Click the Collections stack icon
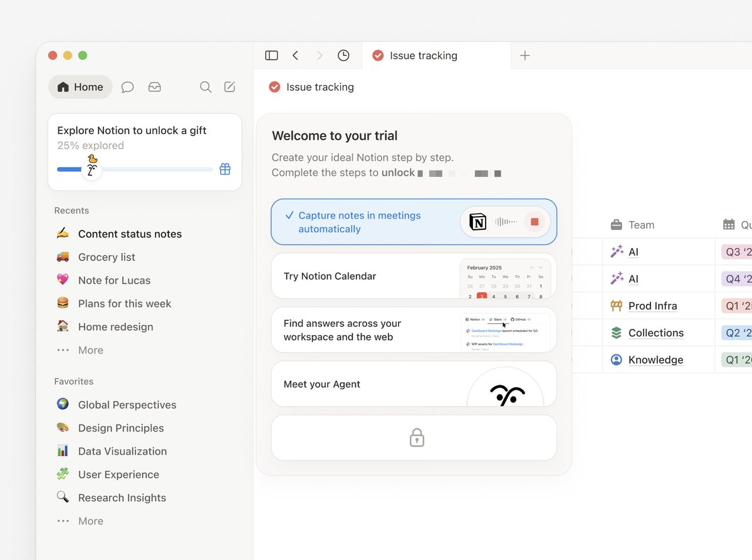Image resolution: width=752 pixels, height=560 pixels. tap(616, 333)
